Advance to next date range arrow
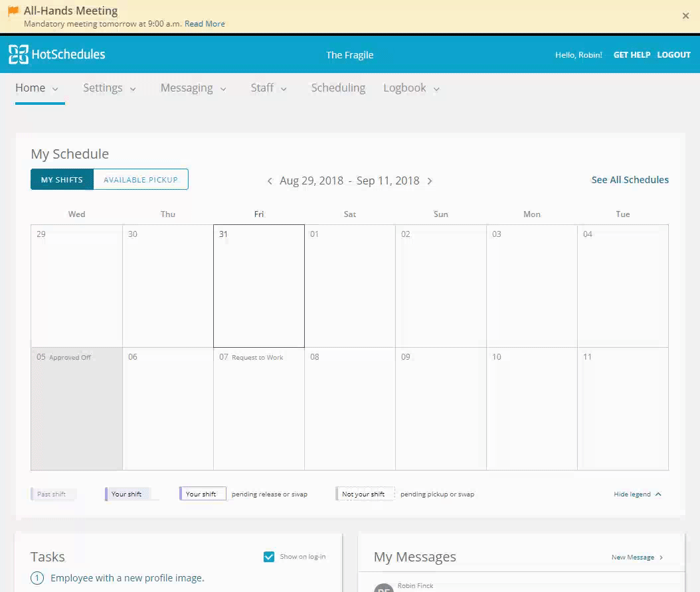 pos(430,181)
